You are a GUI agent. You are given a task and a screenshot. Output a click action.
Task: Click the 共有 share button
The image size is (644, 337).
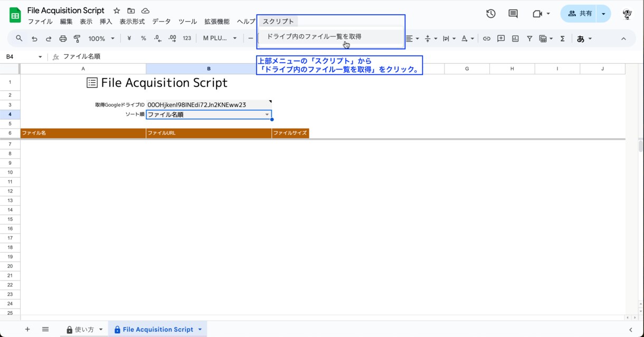(580, 14)
